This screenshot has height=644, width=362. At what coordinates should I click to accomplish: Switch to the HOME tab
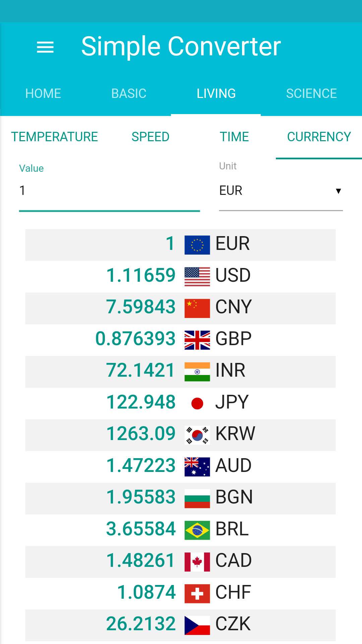pyautogui.click(x=43, y=94)
